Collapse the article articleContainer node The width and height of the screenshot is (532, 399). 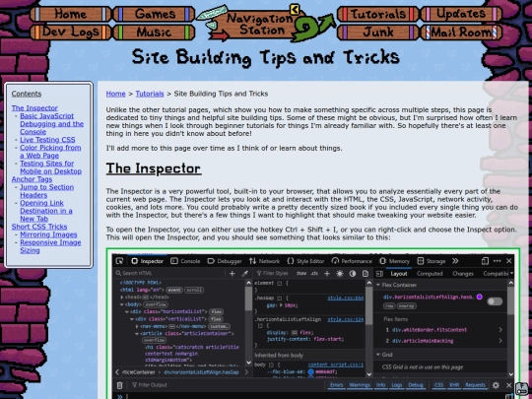click(137, 334)
